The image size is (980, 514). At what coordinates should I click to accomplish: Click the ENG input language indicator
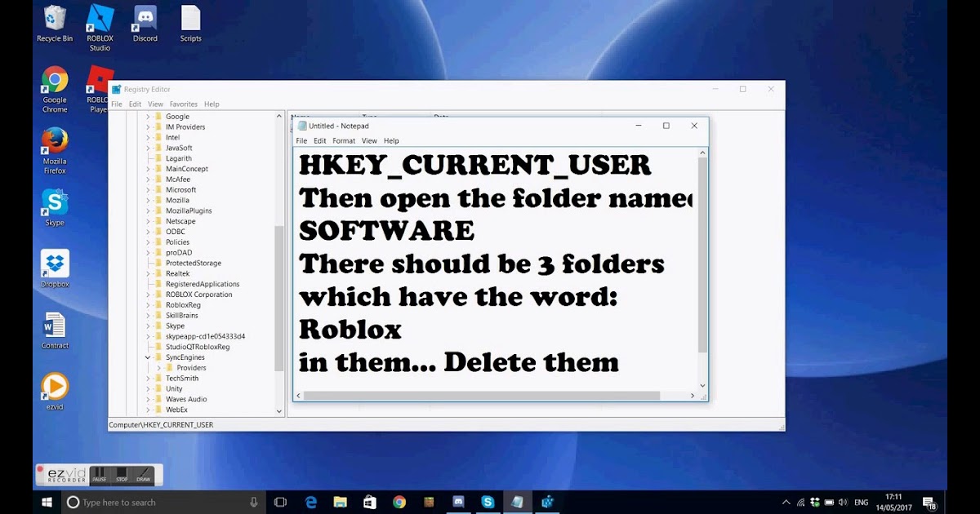(862, 502)
